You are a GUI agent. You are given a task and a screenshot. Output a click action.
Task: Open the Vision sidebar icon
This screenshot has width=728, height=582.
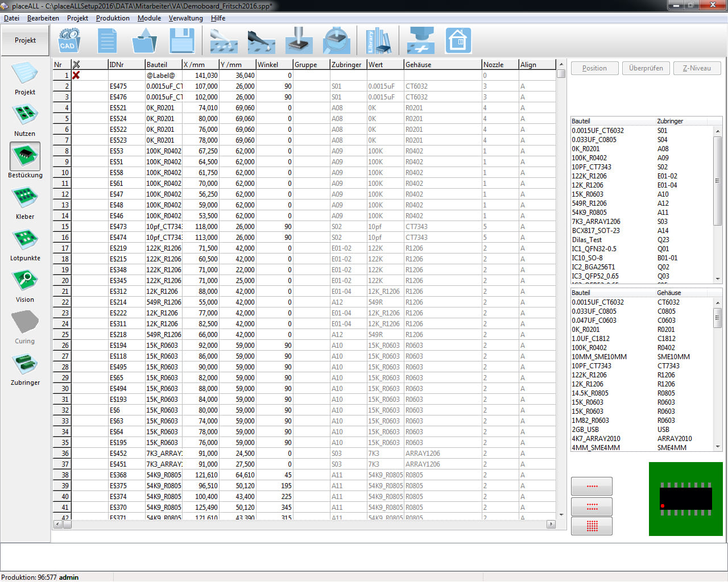click(25, 286)
